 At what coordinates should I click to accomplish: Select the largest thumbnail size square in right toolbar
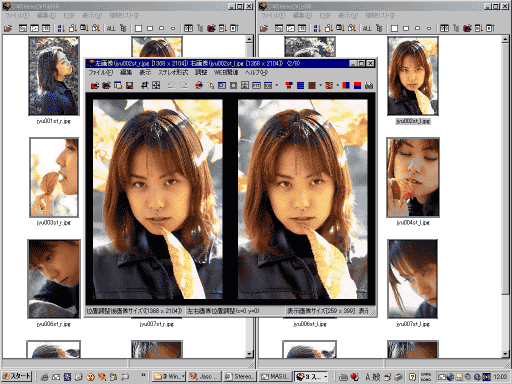(394, 28)
